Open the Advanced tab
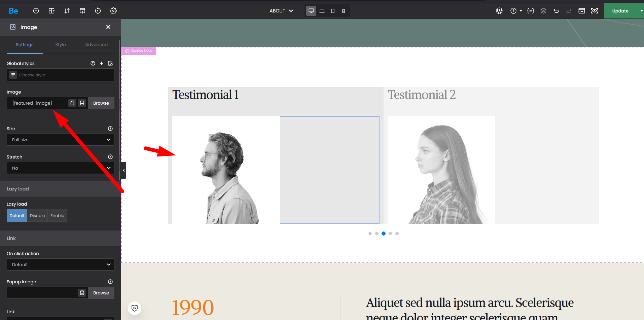 (x=96, y=44)
